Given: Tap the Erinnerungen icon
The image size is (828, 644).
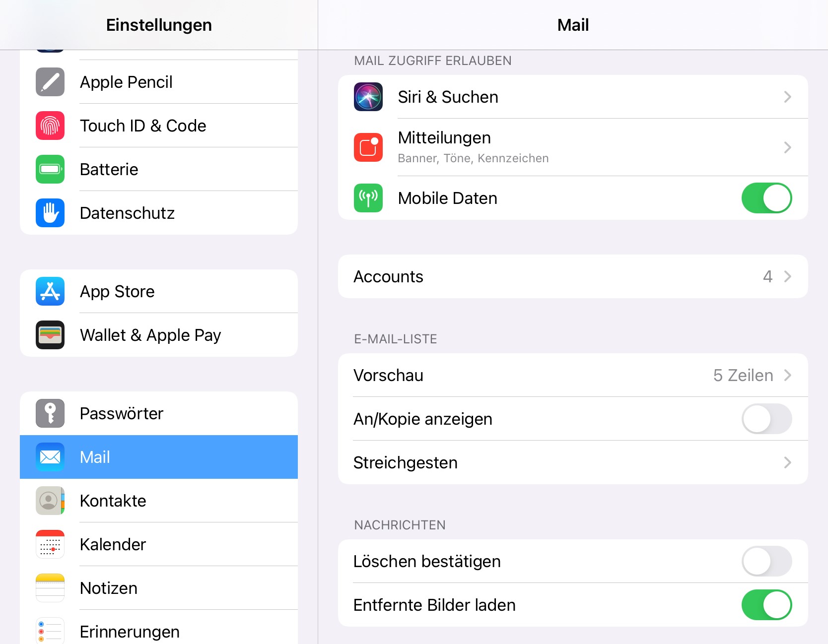Looking at the screenshot, I should tap(50, 631).
